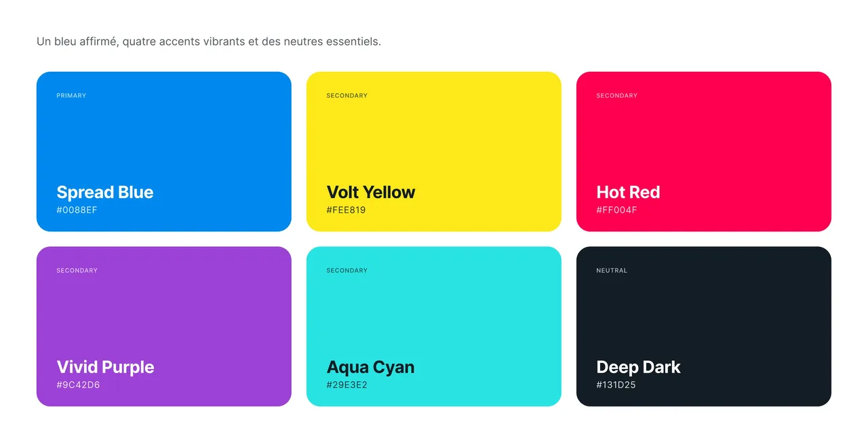Select the Spread Blue color card
This screenshot has width=868, height=443.
pyautogui.click(x=164, y=151)
